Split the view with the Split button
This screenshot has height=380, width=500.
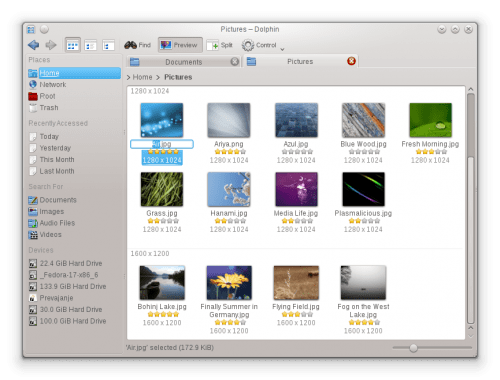coord(219,45)
